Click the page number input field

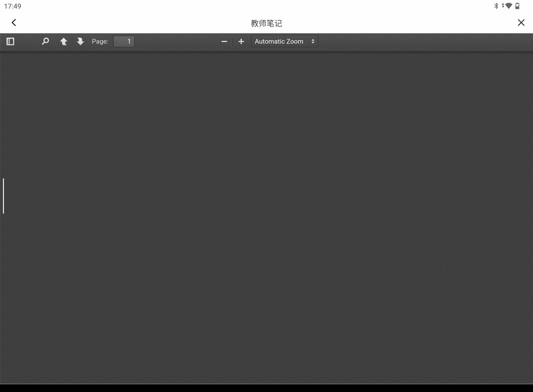pyautogui.click(x=124, y=41)
